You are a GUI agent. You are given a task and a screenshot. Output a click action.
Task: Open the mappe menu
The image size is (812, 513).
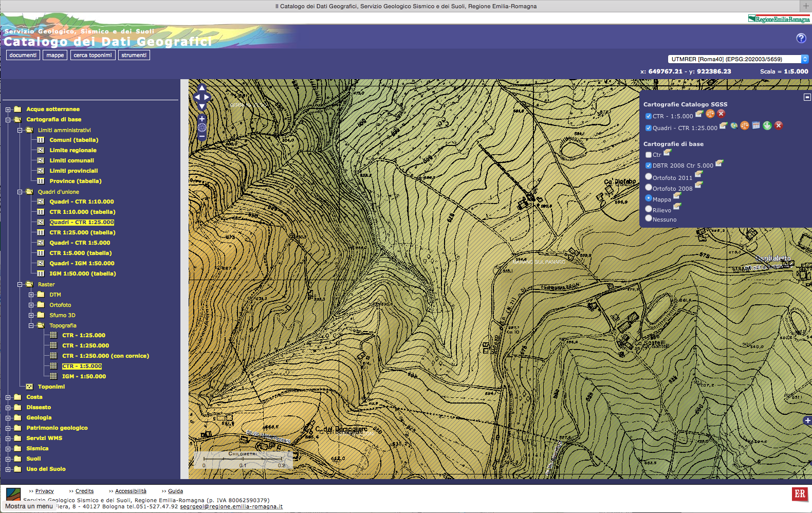55,55
